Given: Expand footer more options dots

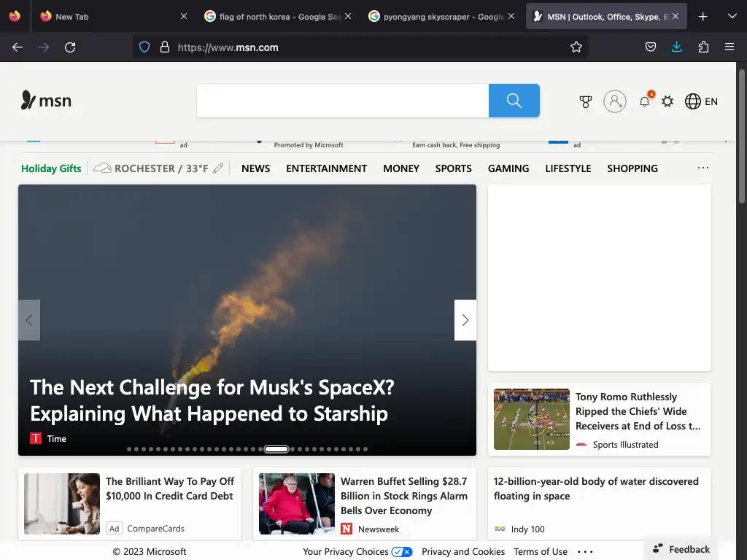Looking at the screenshot, I should [x=585, y=552].
